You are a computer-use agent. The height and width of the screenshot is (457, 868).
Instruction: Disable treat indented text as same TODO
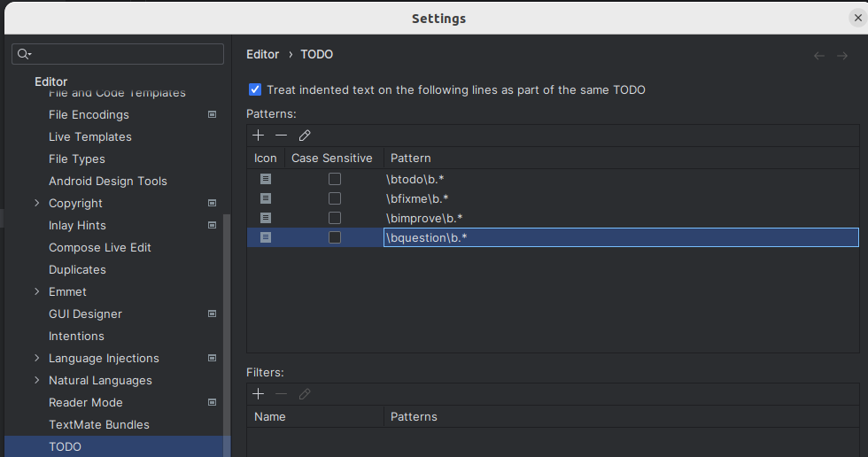pyautogui.click(x=255, y=89)
